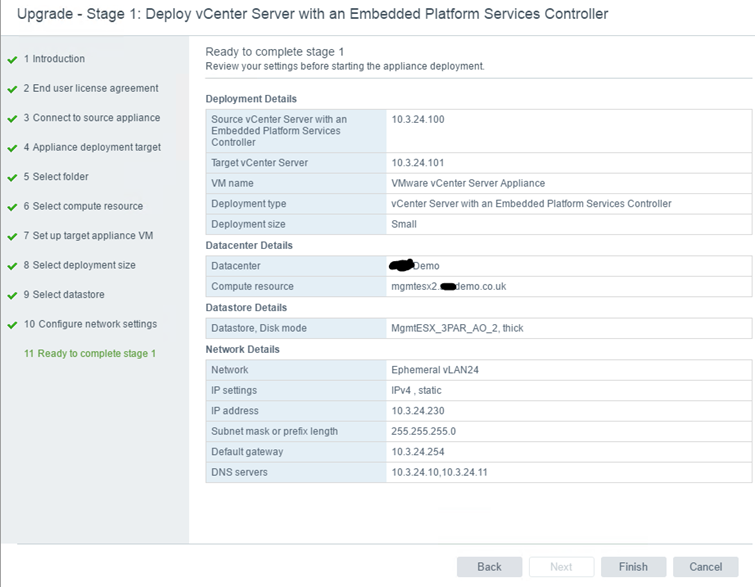Return to step 3 Connect to source appliance
The height and width of the screenshot is (587, 755).
pyautogui.click(x=92, y=117)
